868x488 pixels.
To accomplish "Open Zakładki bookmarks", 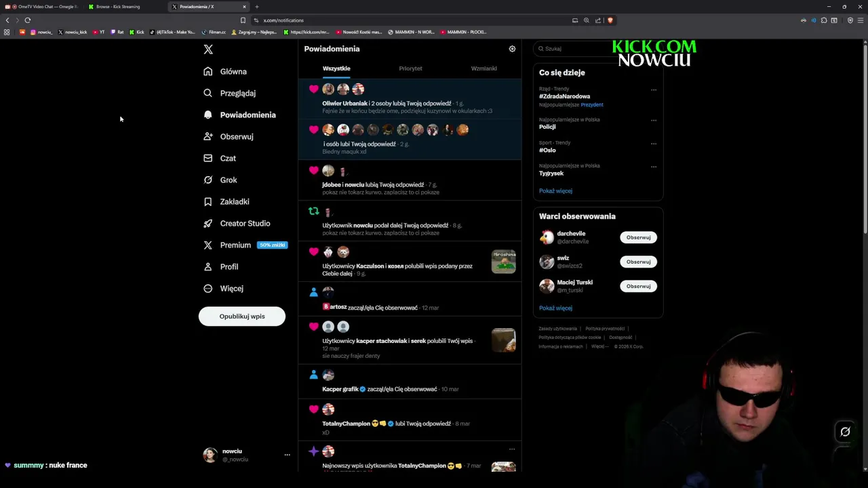I will pos(226,201).
